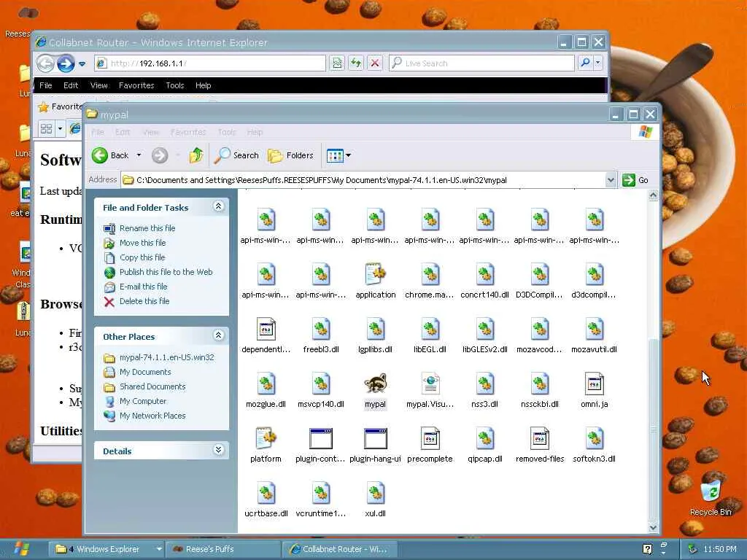Select the platform settings file icon

[266, 438]
